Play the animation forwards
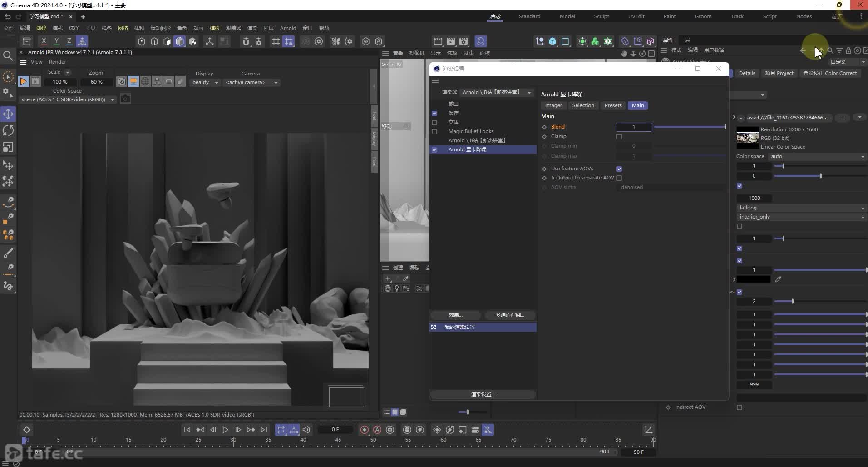This screenshot has height=467, width=868. (x=225, y=430)
